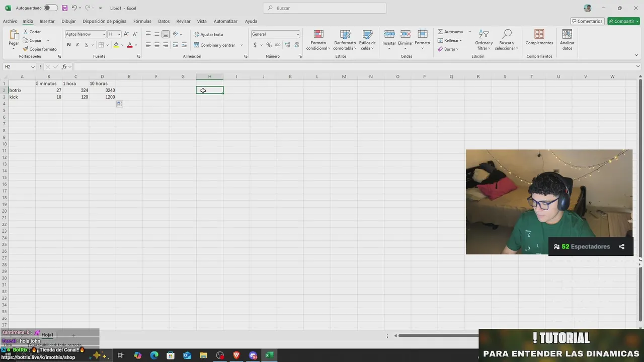Open the Ordenar y filtrar dropdown
Screen dimensions: 644x362
(484, 40)
